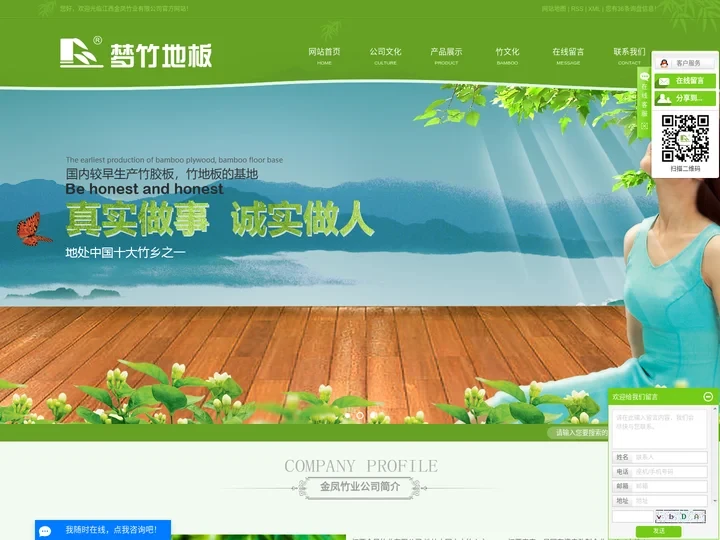This screenshot has width=720, height=540.
Task: Click the COMPANY PROFILE heading text
Action: point(361,466)
